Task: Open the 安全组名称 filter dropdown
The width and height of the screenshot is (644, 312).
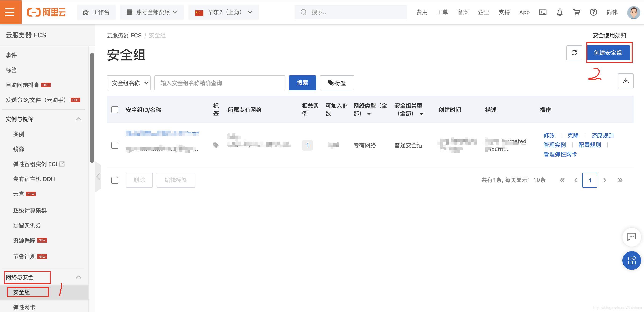Action: click(x=129, y=83)
